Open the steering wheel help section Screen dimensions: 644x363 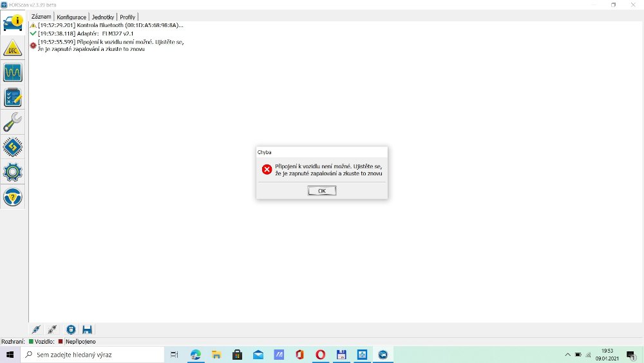click(x=13, y=196)
